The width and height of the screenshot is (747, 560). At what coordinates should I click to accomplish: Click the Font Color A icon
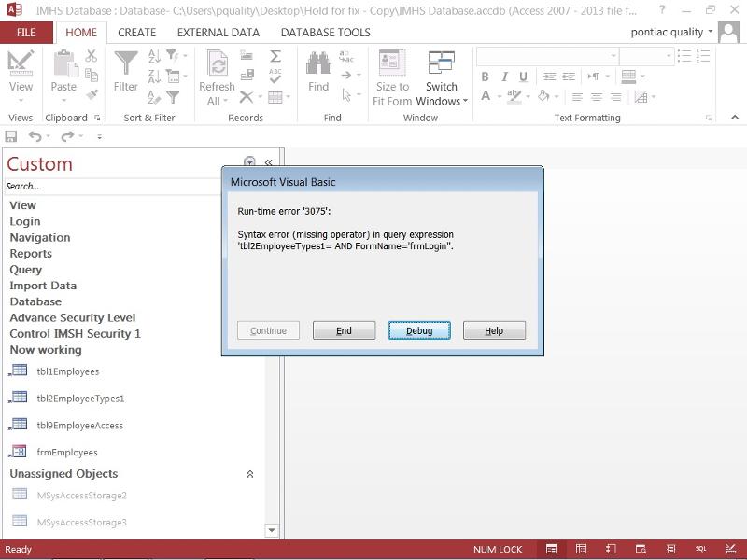click(486, 96)
